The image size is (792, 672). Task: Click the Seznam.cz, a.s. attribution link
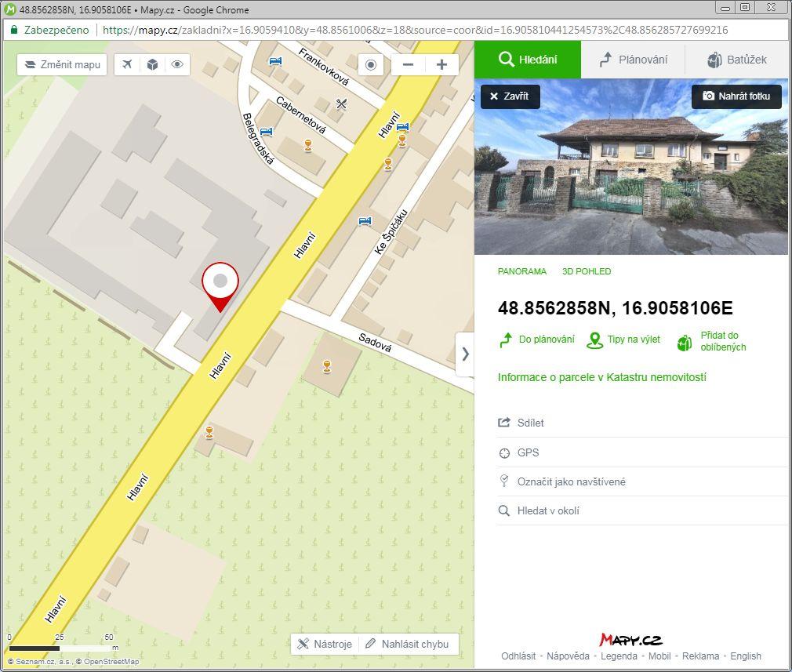[x=45, y=661]
